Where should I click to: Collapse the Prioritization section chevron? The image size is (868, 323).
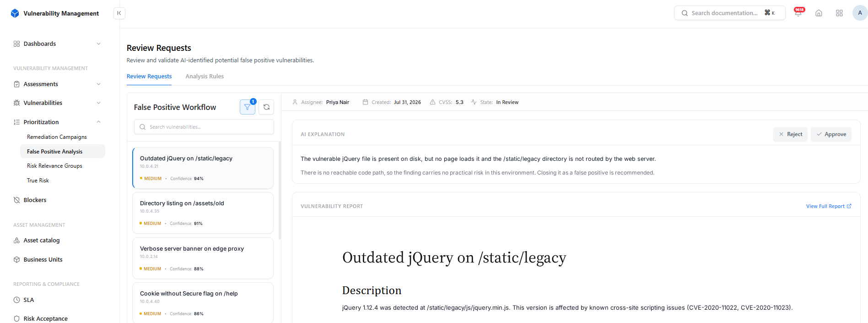pyautogui.click(x=99, y=122)
